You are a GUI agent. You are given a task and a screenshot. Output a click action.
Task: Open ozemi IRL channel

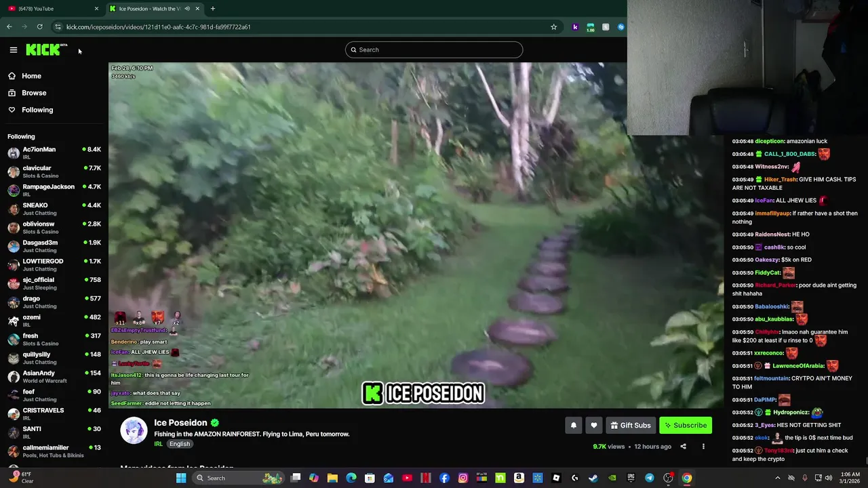pyautogui.click(x=54, y=321)
